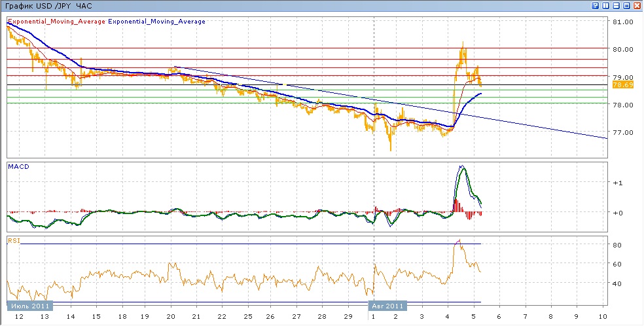
Task: Click the horizontal tile windows icon
Action: tap(616, 5)
